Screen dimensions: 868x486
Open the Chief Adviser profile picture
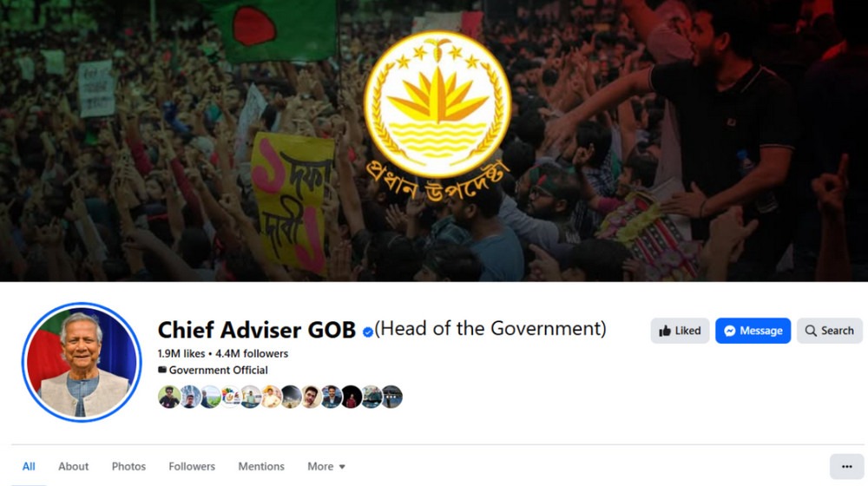pyautogui.click(x=82, y=363)
